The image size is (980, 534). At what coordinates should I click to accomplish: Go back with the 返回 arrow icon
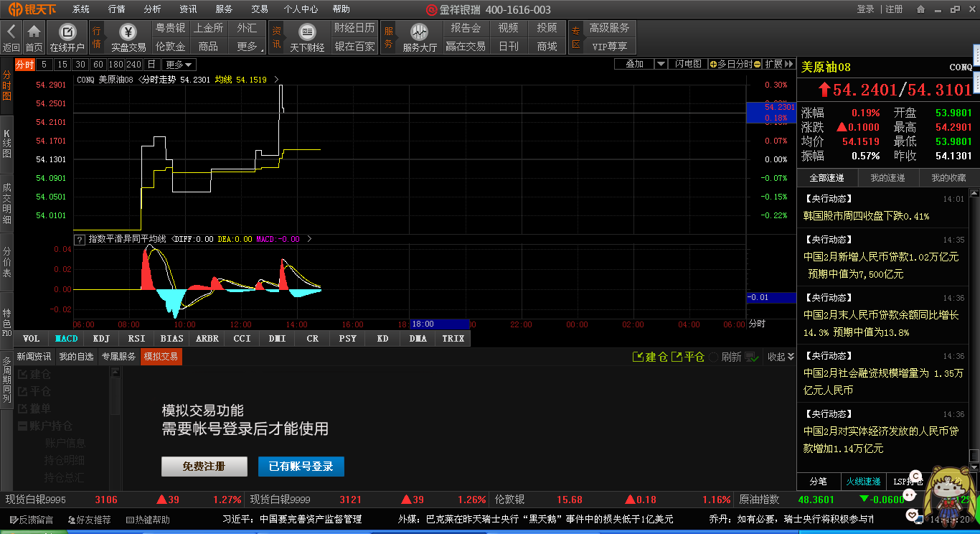click(x=11, y=32)
